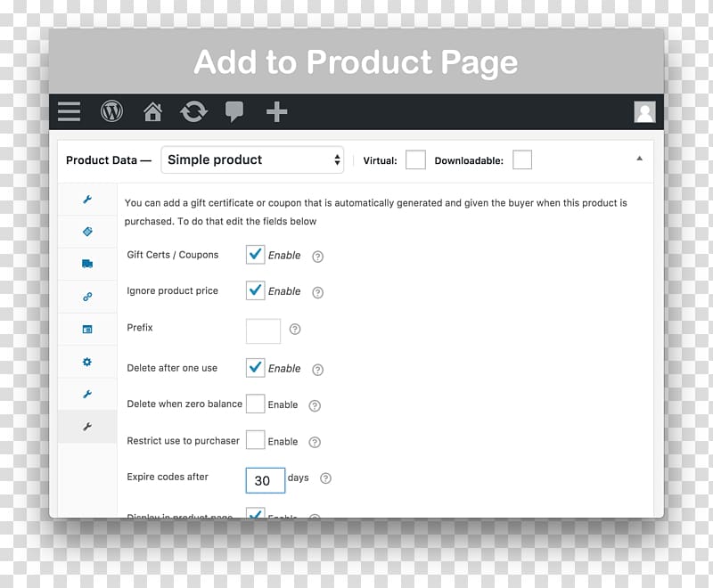Uncheck Delete after one use Enable
This screenshot has width=713, height=588.
255,368
